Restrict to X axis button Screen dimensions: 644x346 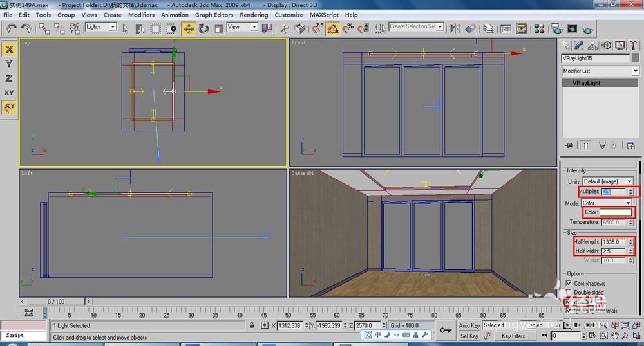[9, 49]
